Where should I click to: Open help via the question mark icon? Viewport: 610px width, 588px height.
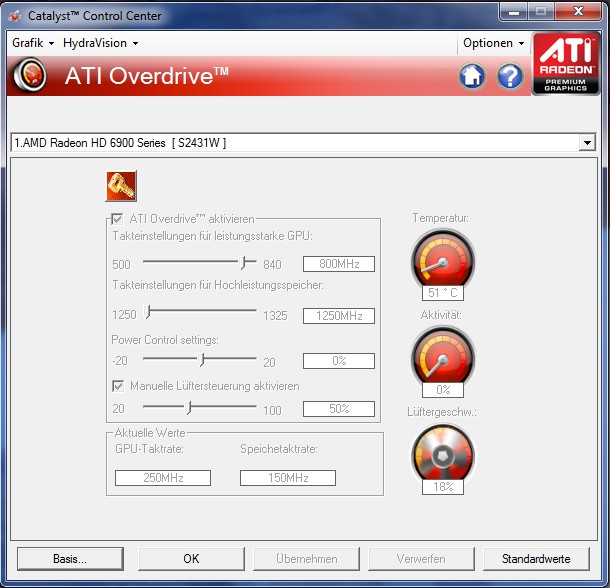click(510, 75)
